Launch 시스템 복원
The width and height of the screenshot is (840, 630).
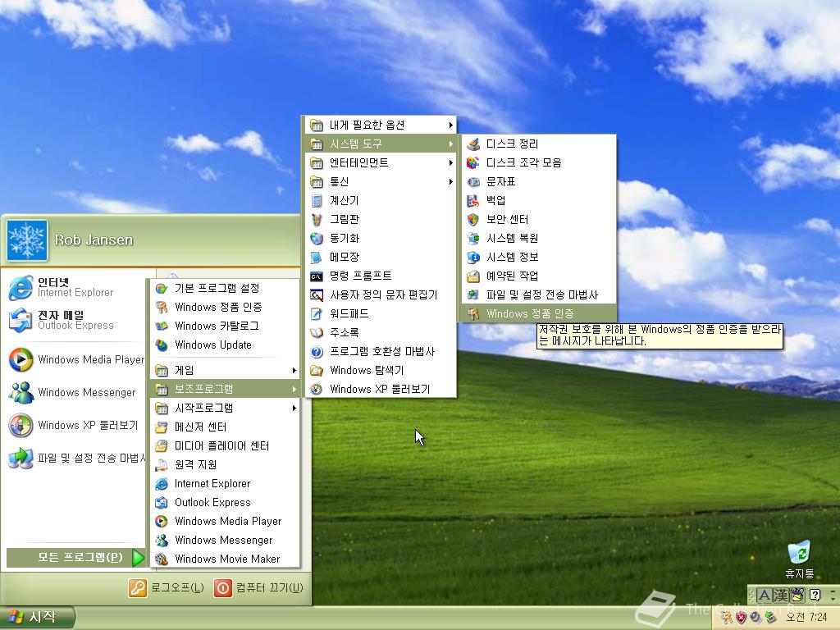click(538, 238)
